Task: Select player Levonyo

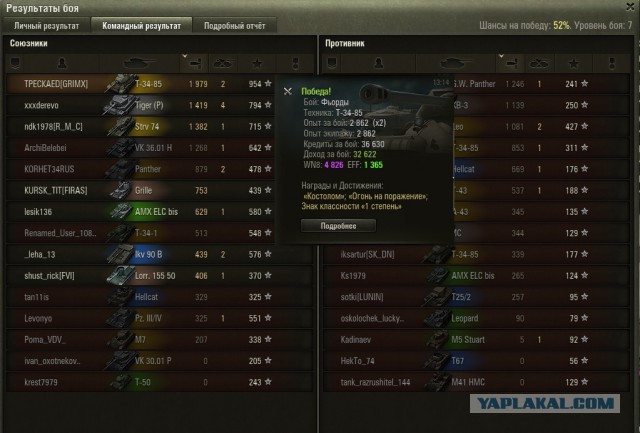Action: [38, 318]
